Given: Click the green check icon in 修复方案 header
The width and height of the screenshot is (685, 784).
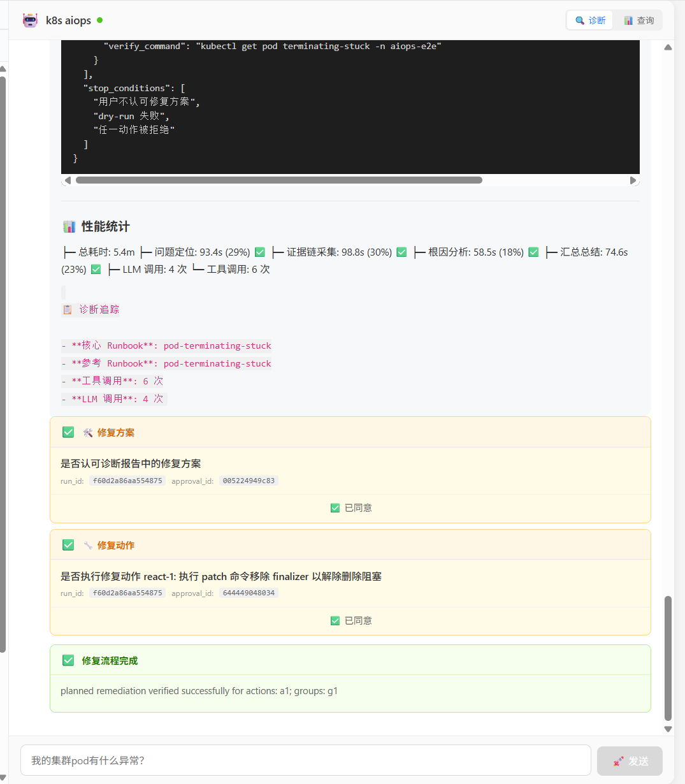Looking at the screenshot, I should click(68, 432).
